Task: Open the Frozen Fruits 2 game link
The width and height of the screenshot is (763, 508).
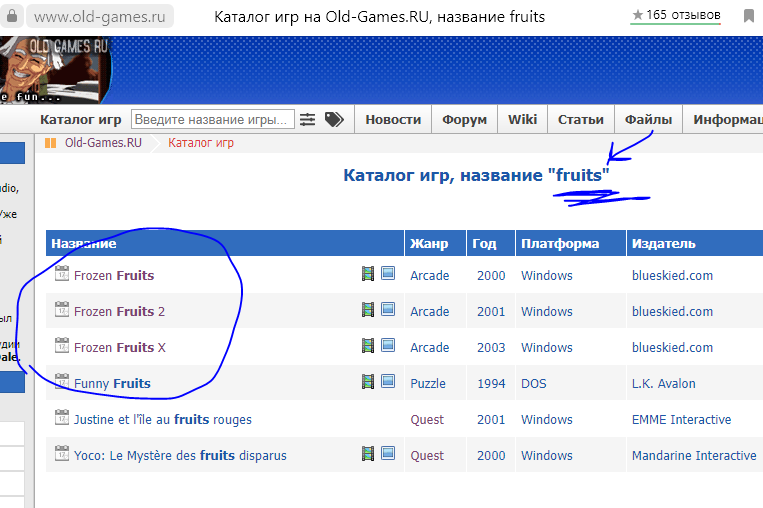Action: click(x=119, y=311)
